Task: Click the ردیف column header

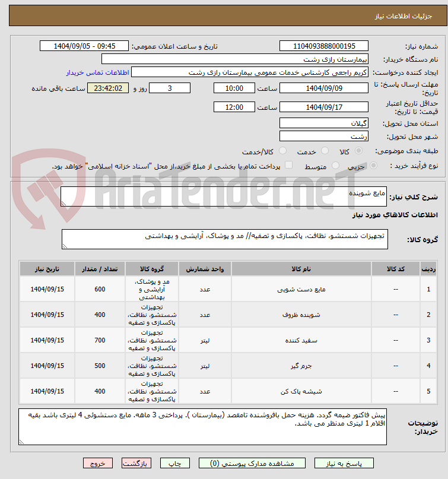Action: 428,269
